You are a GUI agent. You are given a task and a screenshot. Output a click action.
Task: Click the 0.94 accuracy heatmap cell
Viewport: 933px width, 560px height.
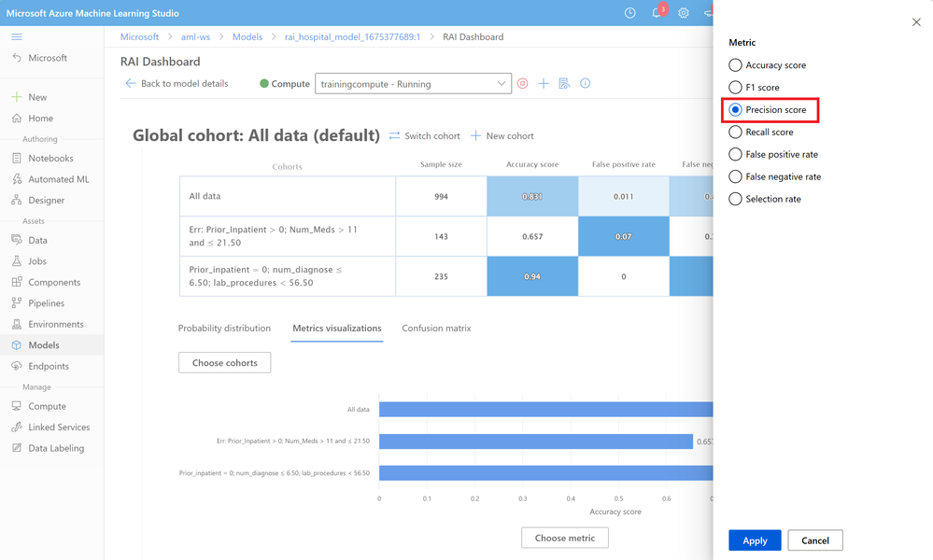pos(532,276)
